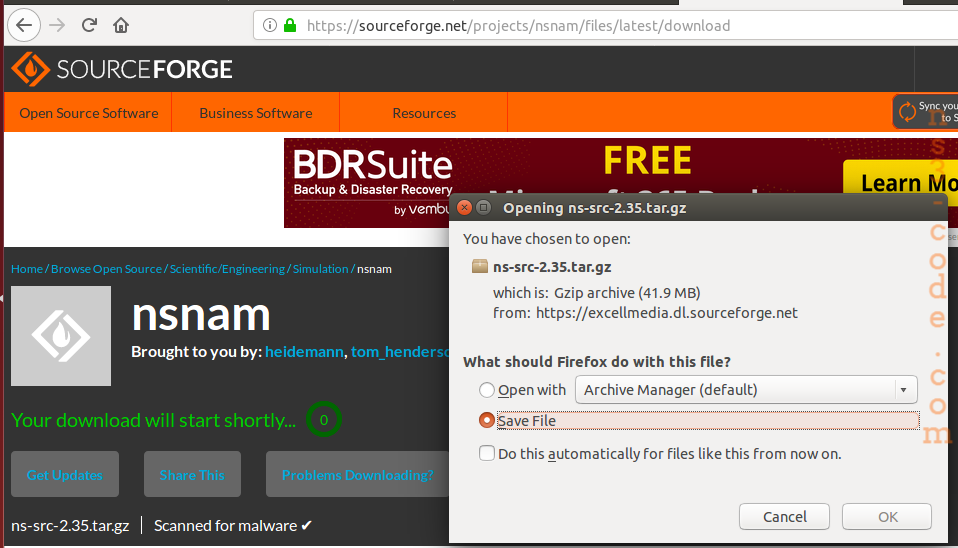958x548 pixels.
Task: Click the ns-src-2.35.tar.gz filename in dialog
Action: click(552, 267)
